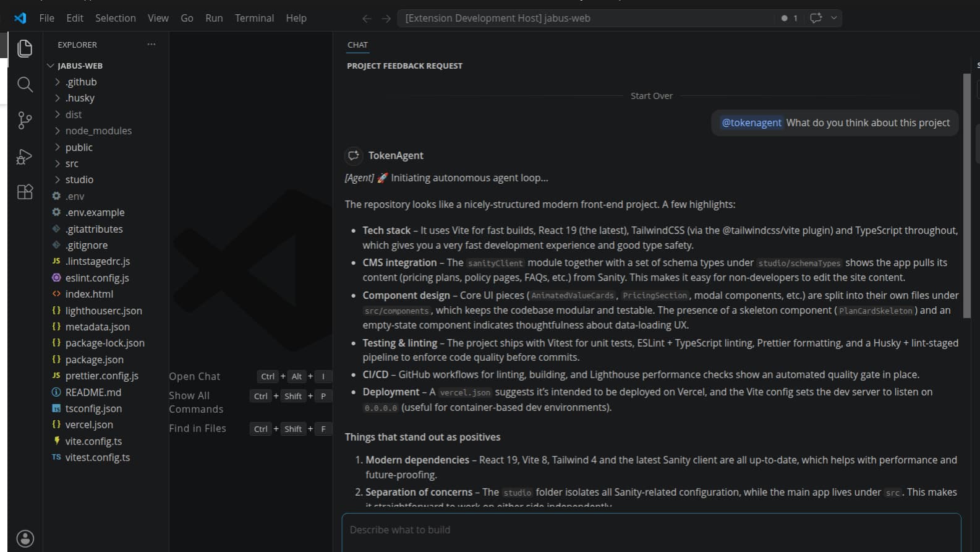
Task: Go back with the left arrow
Action: [367, 19]
